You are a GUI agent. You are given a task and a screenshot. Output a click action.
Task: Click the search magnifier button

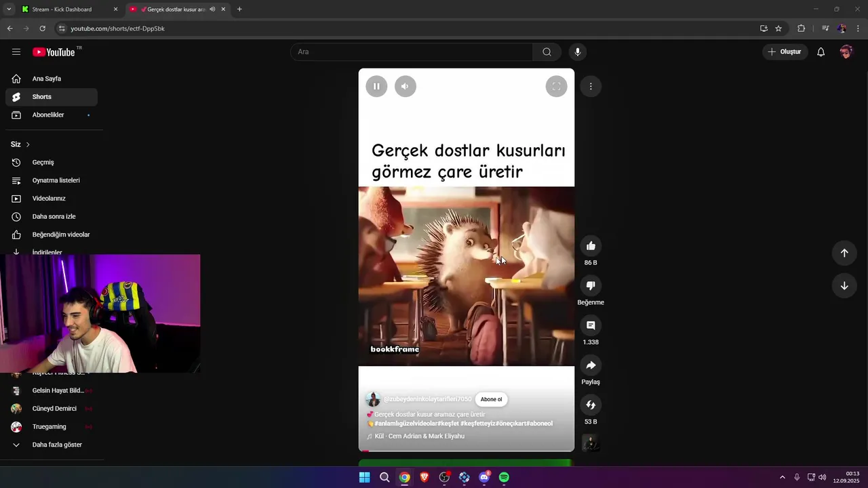pos(547,52)
